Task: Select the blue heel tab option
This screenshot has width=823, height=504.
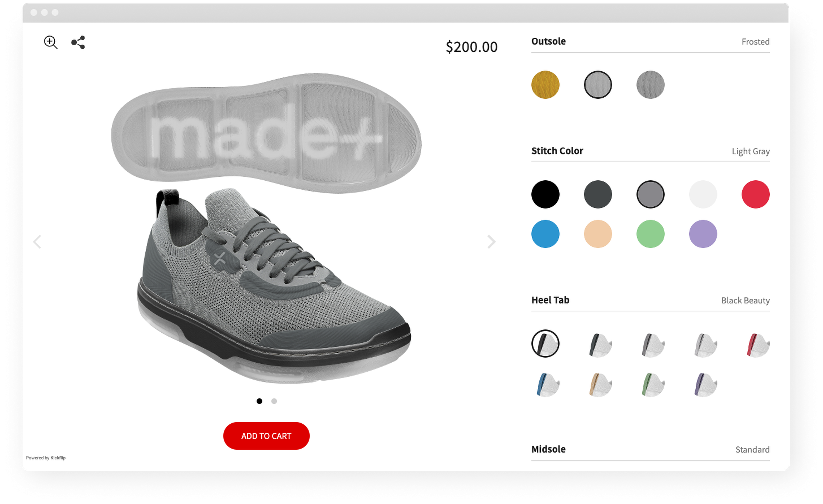Action: tap(546, 384)
